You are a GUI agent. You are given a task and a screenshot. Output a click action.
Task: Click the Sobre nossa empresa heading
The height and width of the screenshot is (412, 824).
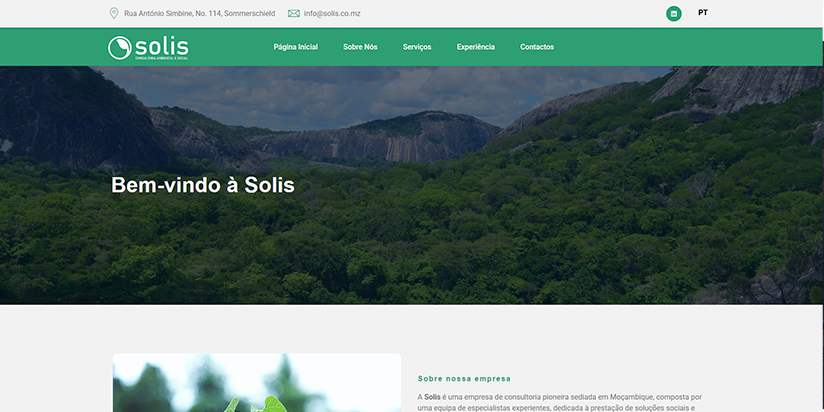click(x=464, y=378)
